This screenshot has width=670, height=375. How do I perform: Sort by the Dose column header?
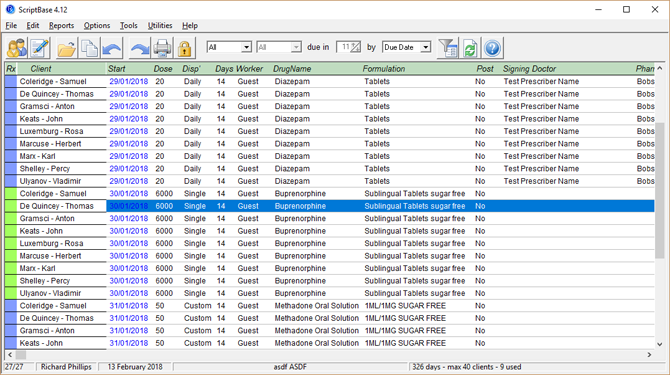pos(163,69)
